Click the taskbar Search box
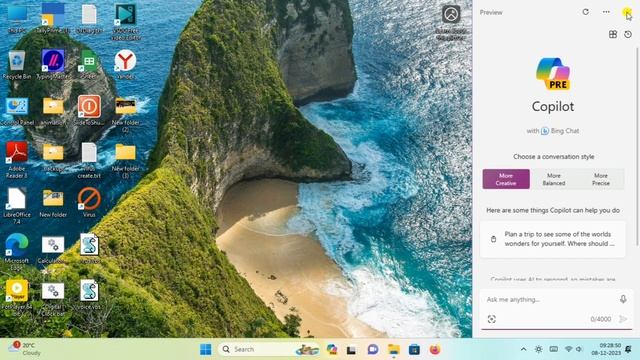The width and height of the screenshot is (640, 360). click(x=269, y=349)
